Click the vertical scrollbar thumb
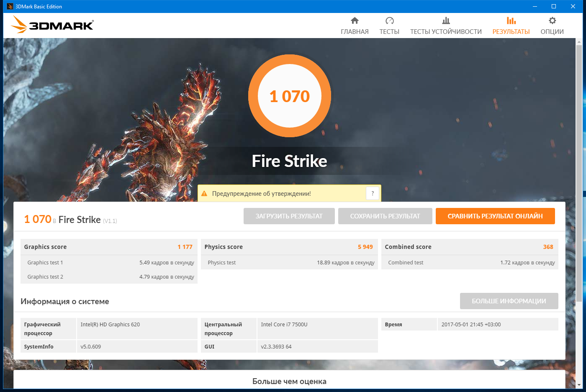Screen dimensions: 586x392 click(579, 174)
